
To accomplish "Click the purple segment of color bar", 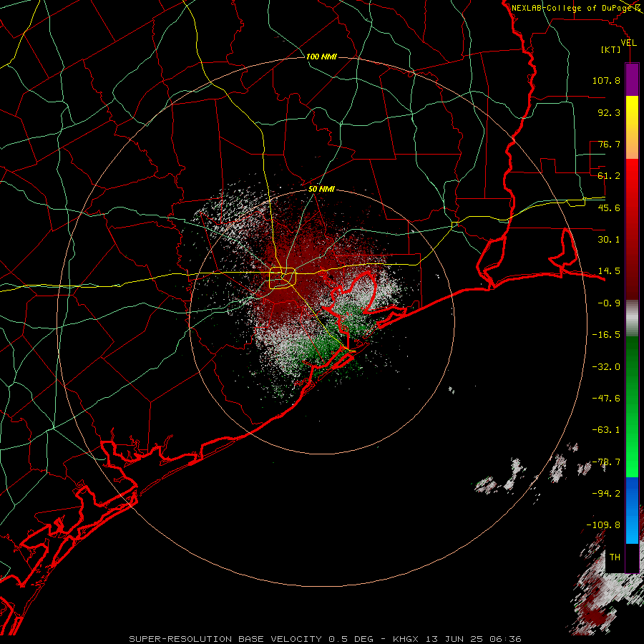I will (632, 79).
